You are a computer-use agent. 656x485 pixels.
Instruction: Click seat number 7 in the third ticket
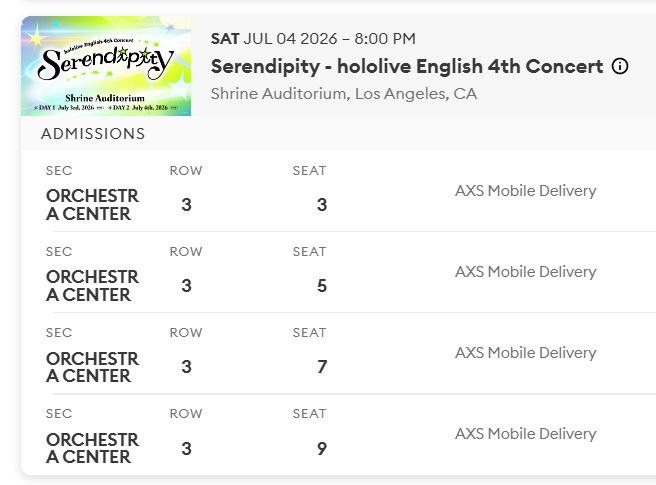(321, 367)
